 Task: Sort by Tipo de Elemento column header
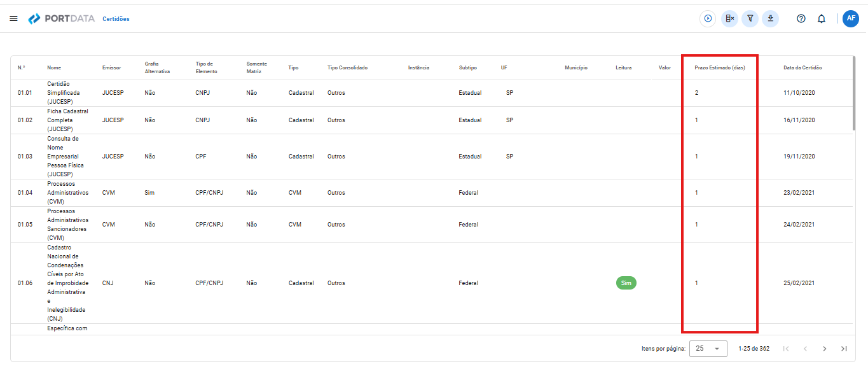(x=206, y=67)
